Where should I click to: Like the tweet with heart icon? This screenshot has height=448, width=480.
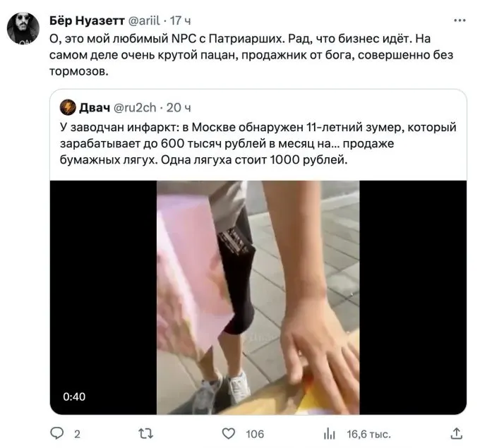(x=229, y=434)
